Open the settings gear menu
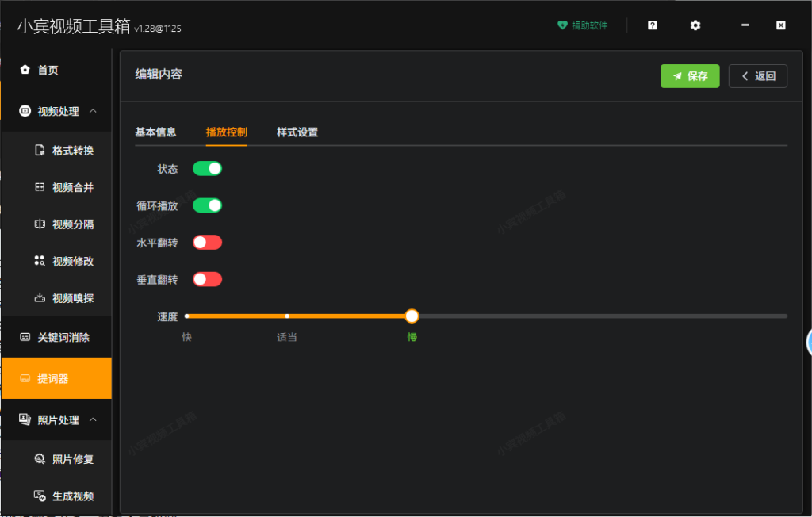The width and height of the screenshot is (812, 517). (695, 25)
